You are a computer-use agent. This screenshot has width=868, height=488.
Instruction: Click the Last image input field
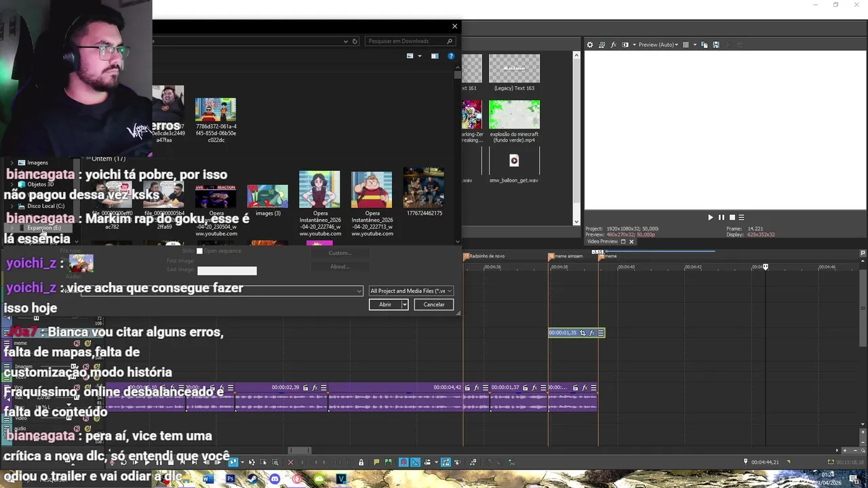(x=226, y=270)
